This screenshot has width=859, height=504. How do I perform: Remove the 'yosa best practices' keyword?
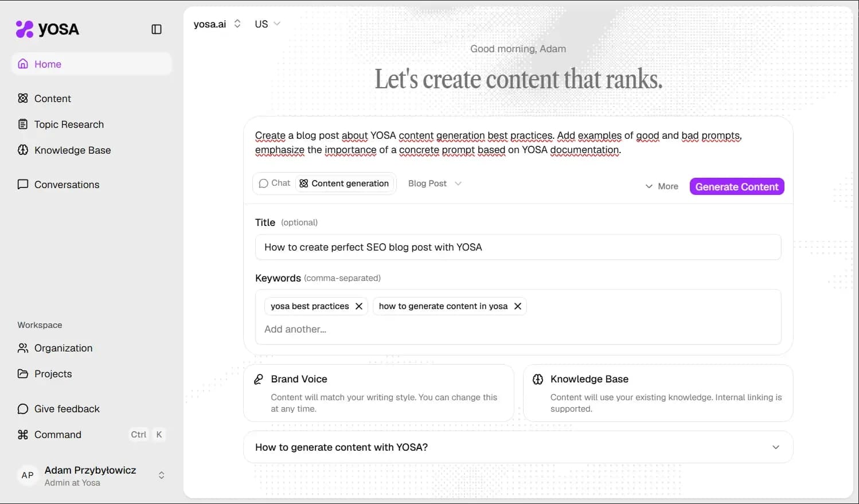(x=359, y=306)
